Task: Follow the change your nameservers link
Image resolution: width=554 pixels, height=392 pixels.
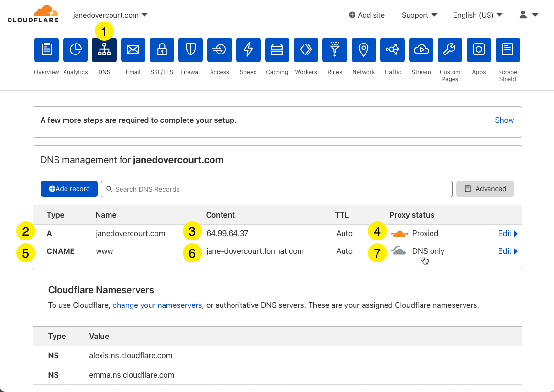Action: [157, 305]
